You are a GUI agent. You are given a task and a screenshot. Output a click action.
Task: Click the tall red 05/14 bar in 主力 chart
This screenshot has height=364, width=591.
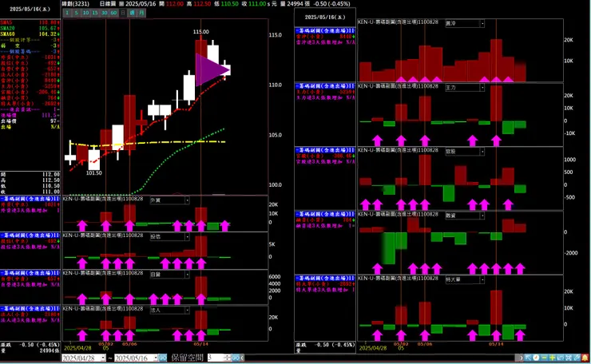496,104
